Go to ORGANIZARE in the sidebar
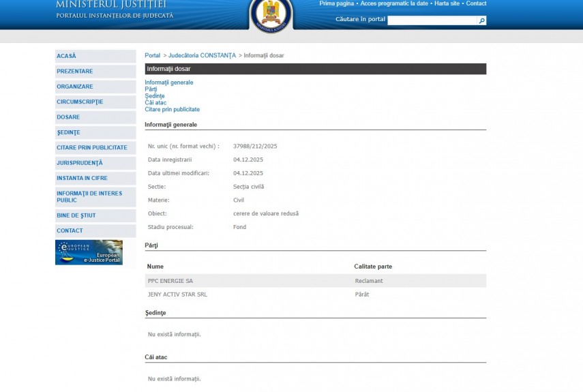Viewport: 583px width, 392px height. pyautogui.click(x=75, y=87)
